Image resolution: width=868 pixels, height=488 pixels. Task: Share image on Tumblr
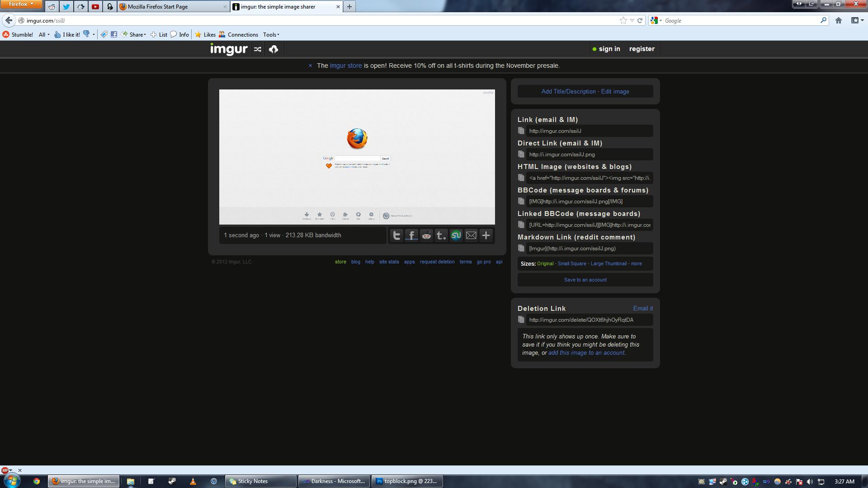pyautogui.click(x=441, y=235)
